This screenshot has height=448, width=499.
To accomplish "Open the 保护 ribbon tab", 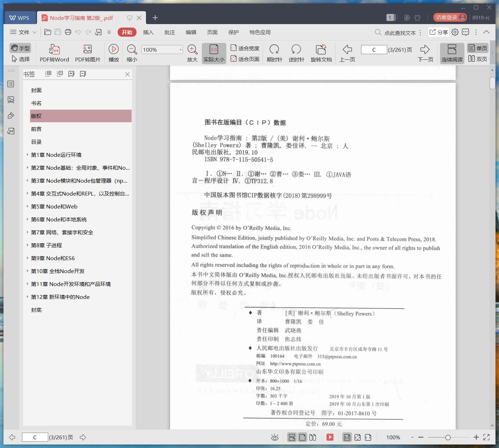I will pyautogui.click(x=234, y=32).
